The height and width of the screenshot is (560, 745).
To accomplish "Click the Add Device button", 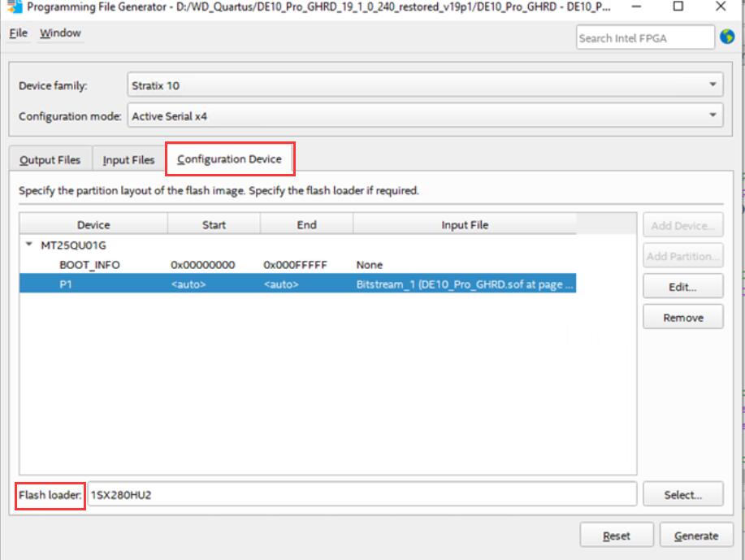I will pyautogui.click(x=682, y=225).
